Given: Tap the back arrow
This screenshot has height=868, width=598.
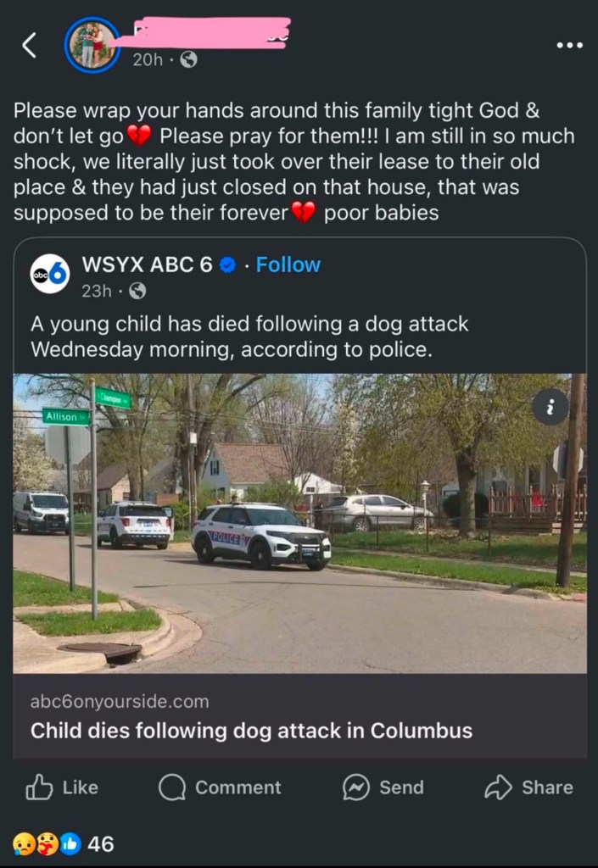Looking at the screenshot, I should (x=30, y=46).
